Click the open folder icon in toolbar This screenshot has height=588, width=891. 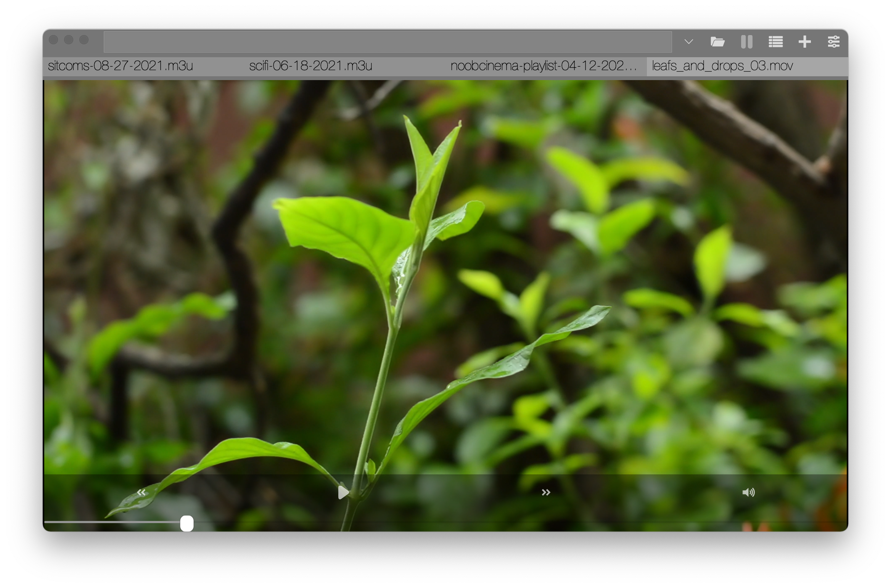click(717, 42)
